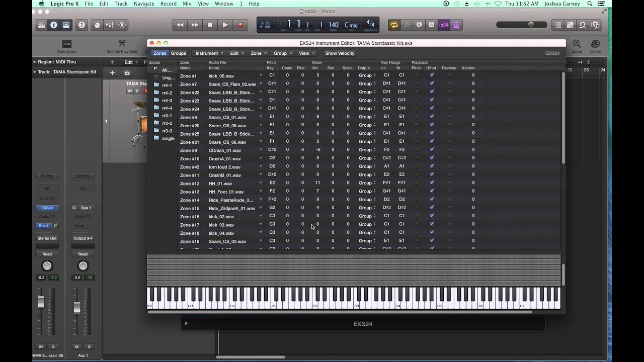
Task: Toggle the Solo S button in control bar
Action: [431, 25]
